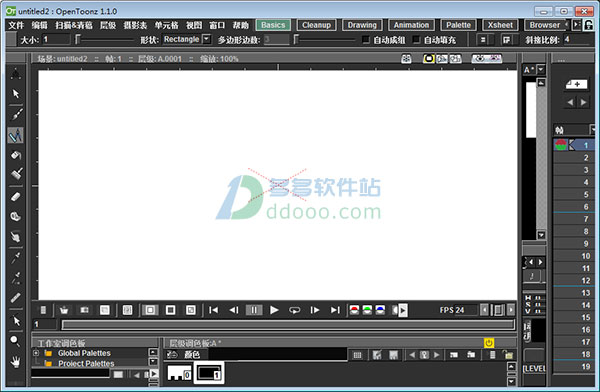The width and height of the screenshot is (600, 392).
Task: Select the Brush tool in toolbar
Action: click(x=16, y=114)
